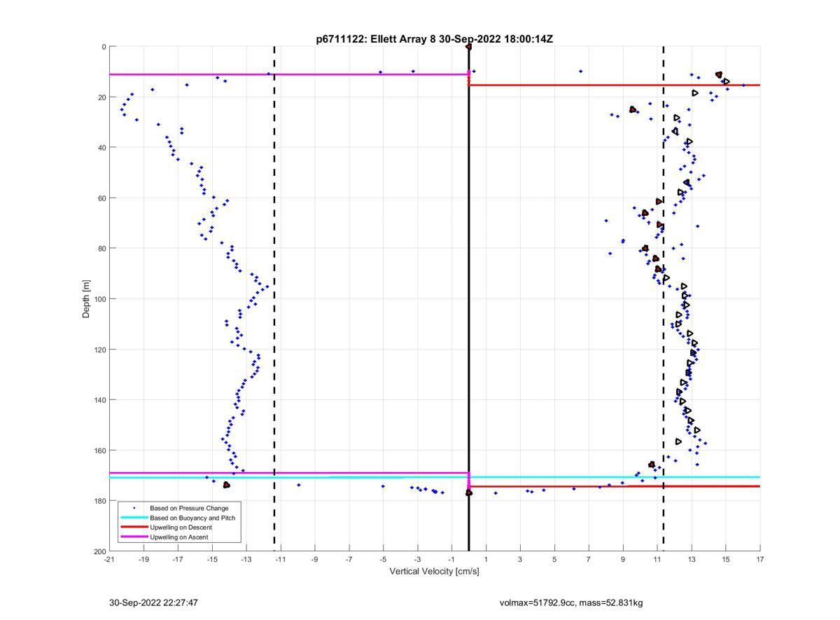Click the cyan line sample in legend
The height and width of the screenshot is (620, 840).
[x=134, y=517]
